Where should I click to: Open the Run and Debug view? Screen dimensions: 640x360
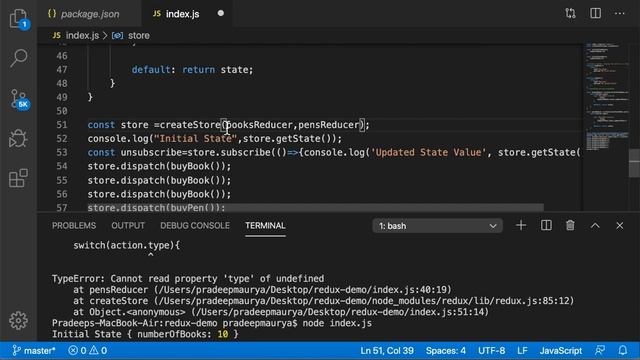pyautogui.click(x=18, y=138)
